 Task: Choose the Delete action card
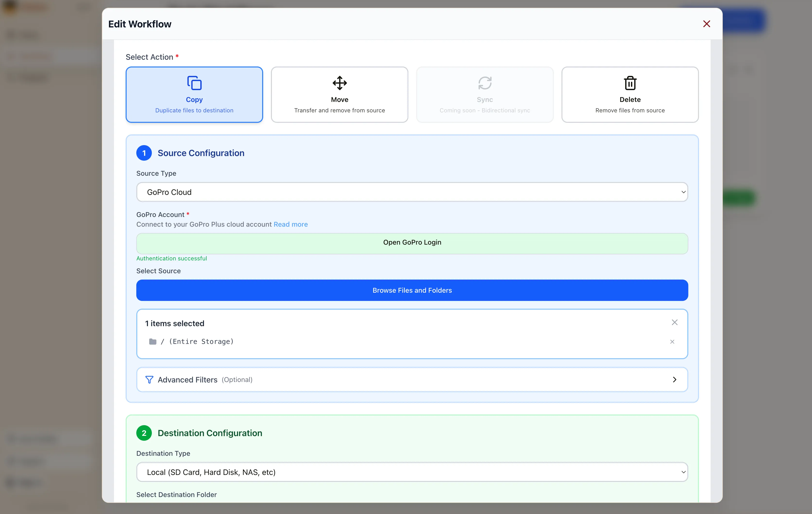coord(630,94)
